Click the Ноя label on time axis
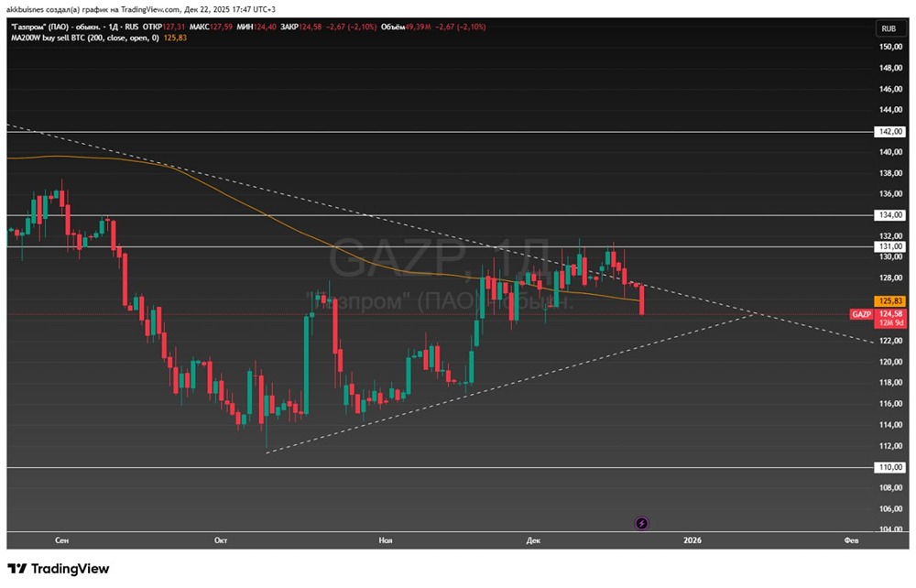Viewport: 916px width, 588px height. [x=386, y=540]
